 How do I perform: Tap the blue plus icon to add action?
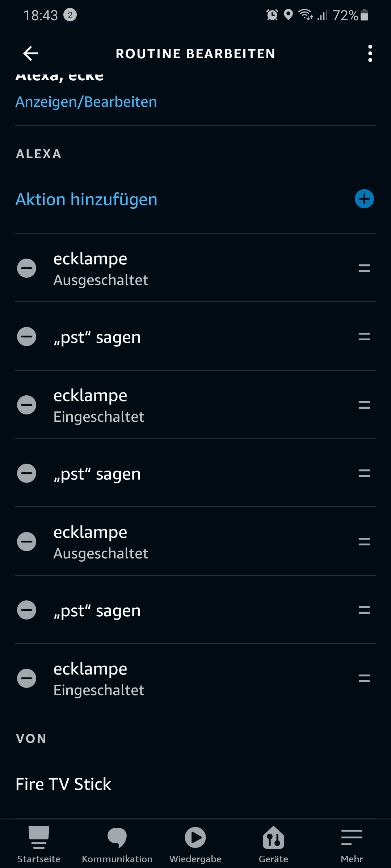[364, 199]
